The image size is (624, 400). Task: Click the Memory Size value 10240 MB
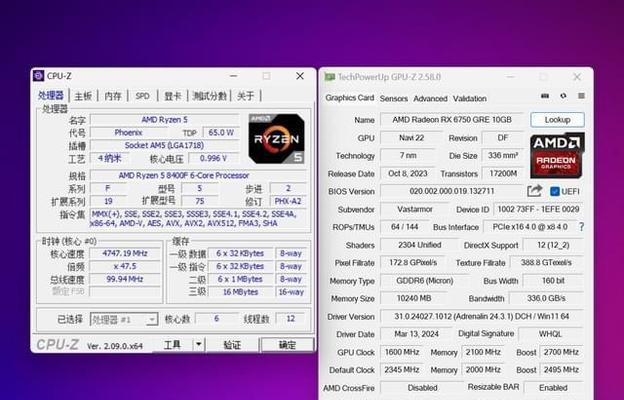(414, 298)
